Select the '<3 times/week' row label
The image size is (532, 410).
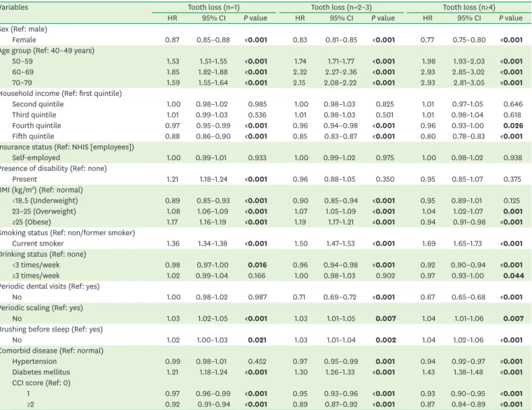point(36,265)
